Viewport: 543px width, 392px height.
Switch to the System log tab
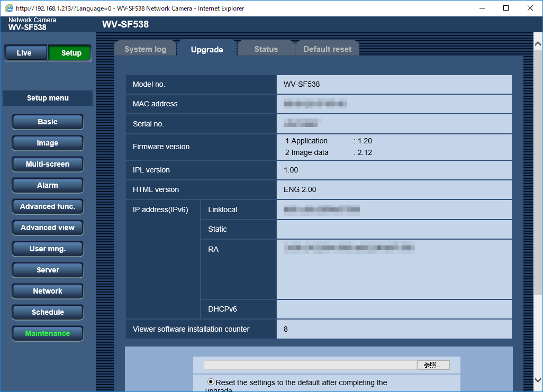pos(146,49)
